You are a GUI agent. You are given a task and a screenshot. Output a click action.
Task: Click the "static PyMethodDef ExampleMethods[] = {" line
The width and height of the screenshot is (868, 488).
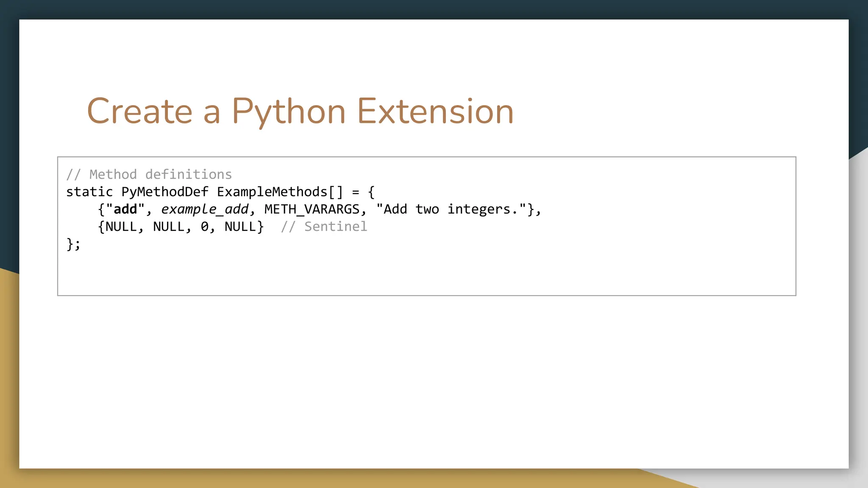click(220, 192)
